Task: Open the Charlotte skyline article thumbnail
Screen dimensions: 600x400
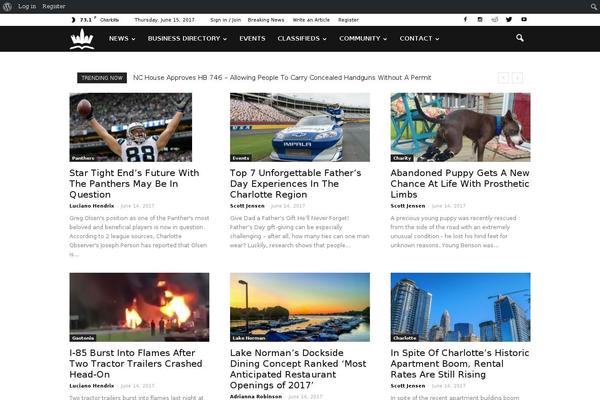Action: [x=460, y=307]
